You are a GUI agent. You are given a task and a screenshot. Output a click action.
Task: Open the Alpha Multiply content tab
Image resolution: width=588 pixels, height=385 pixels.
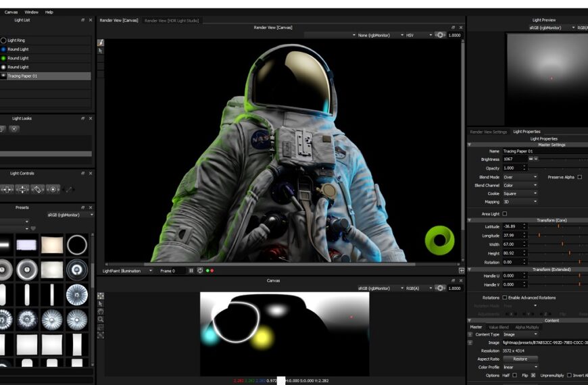tap(527, 328)
